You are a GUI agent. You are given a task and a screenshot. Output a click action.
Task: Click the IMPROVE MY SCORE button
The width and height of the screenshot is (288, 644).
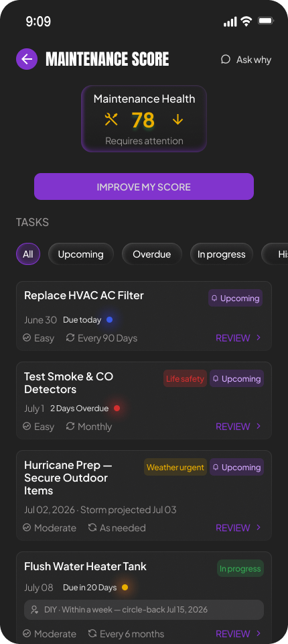[x=144, y=186]
